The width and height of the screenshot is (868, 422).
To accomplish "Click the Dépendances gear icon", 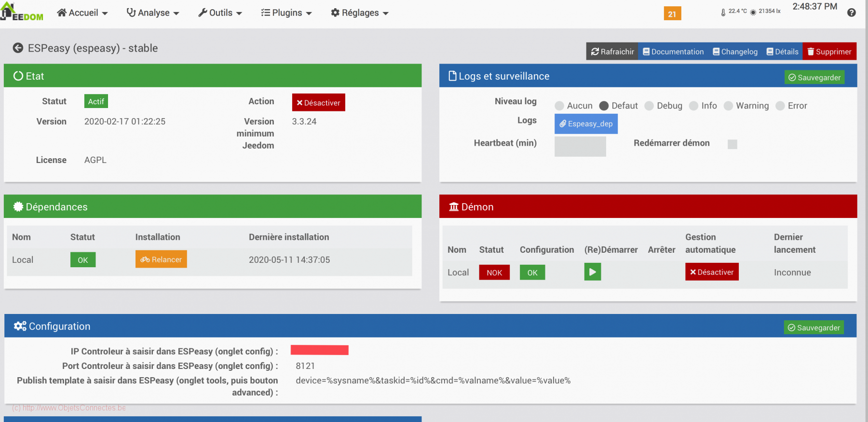I will click(x=18, y=206).
